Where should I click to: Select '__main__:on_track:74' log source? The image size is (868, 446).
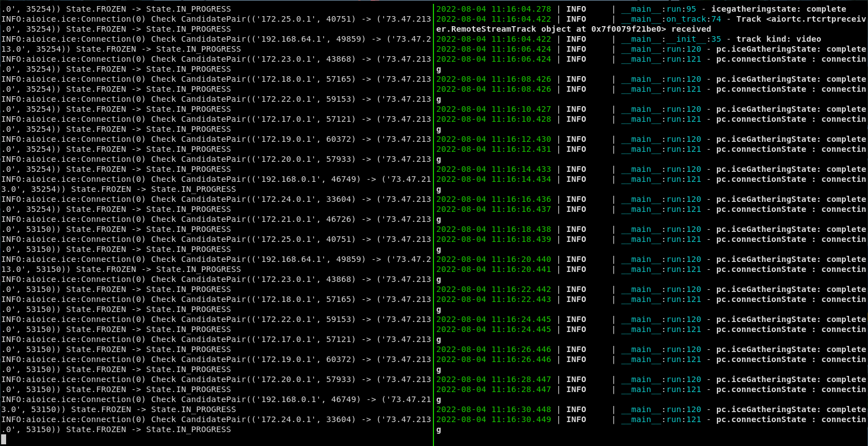[x=671, y=19]
